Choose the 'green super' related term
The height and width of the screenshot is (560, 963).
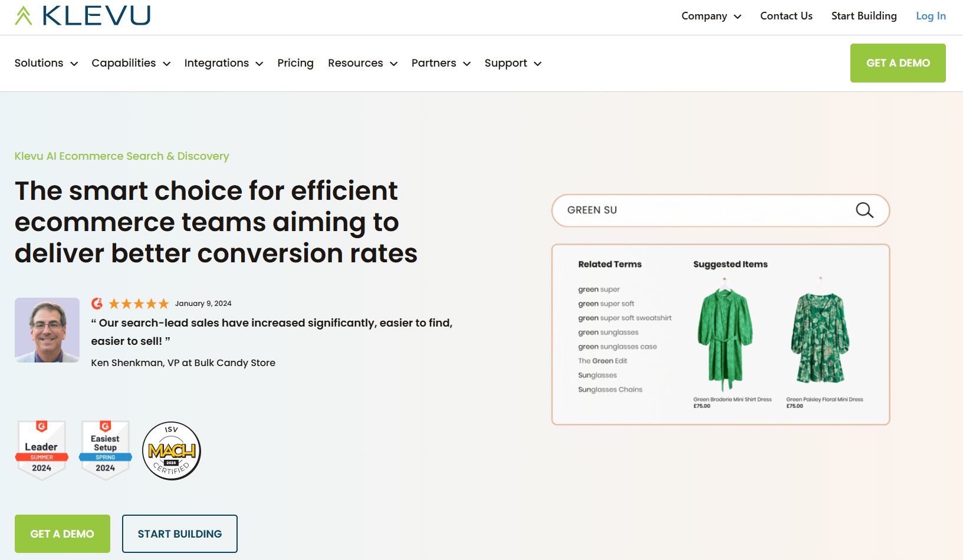pos(599,289)
